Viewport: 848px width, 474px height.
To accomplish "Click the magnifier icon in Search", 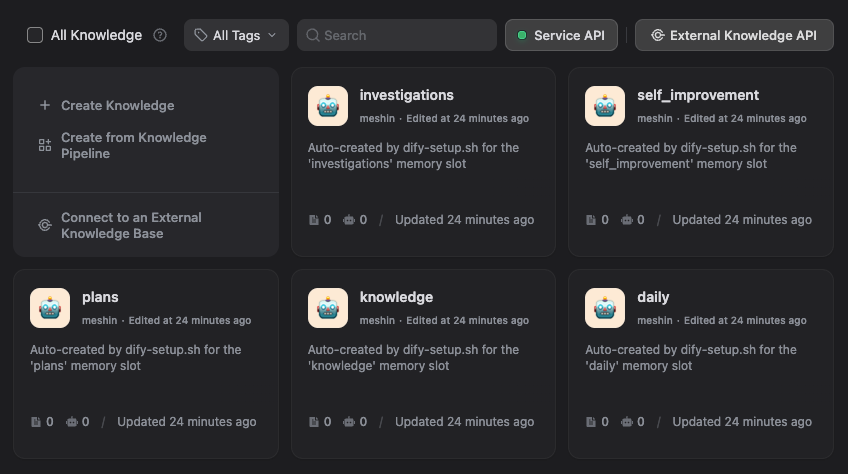I will tap(313, 35).
